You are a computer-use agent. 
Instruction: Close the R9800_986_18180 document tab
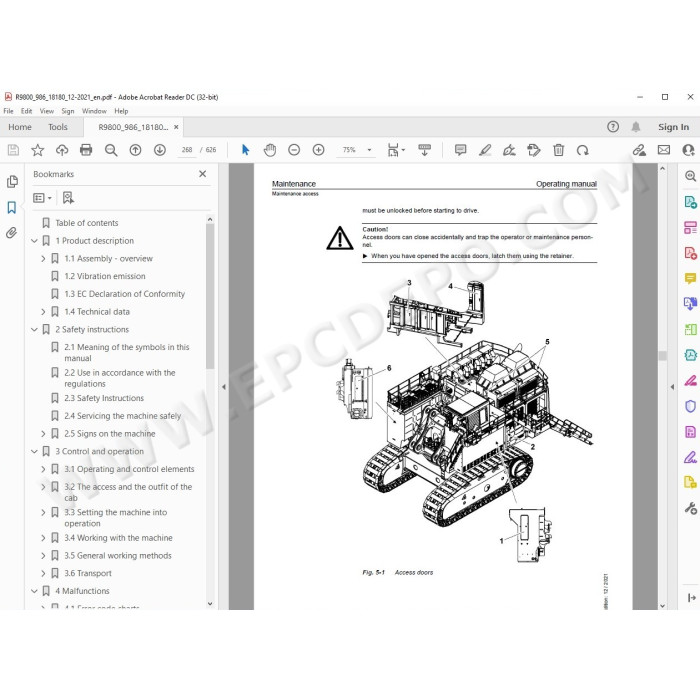[176, 127]
